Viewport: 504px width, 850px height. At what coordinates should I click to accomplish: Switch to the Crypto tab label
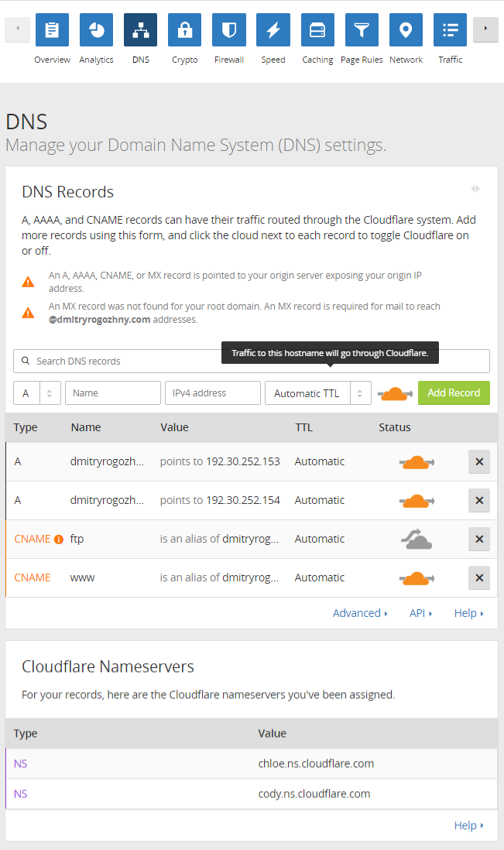coord(185,60)
